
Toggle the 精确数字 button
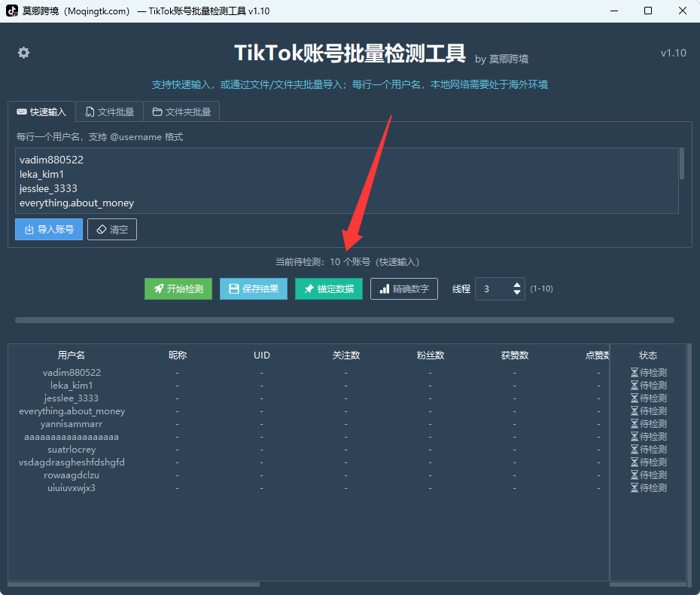(x=404, y=289)
